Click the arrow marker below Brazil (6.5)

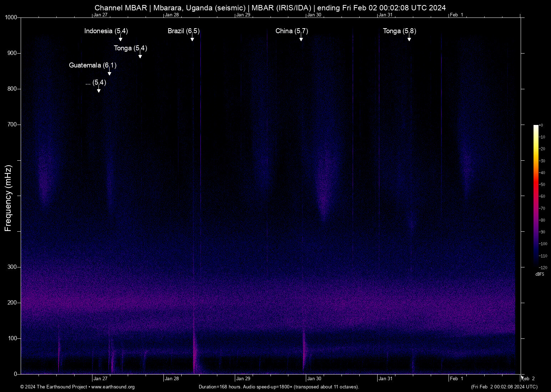[x=192, y=39]
